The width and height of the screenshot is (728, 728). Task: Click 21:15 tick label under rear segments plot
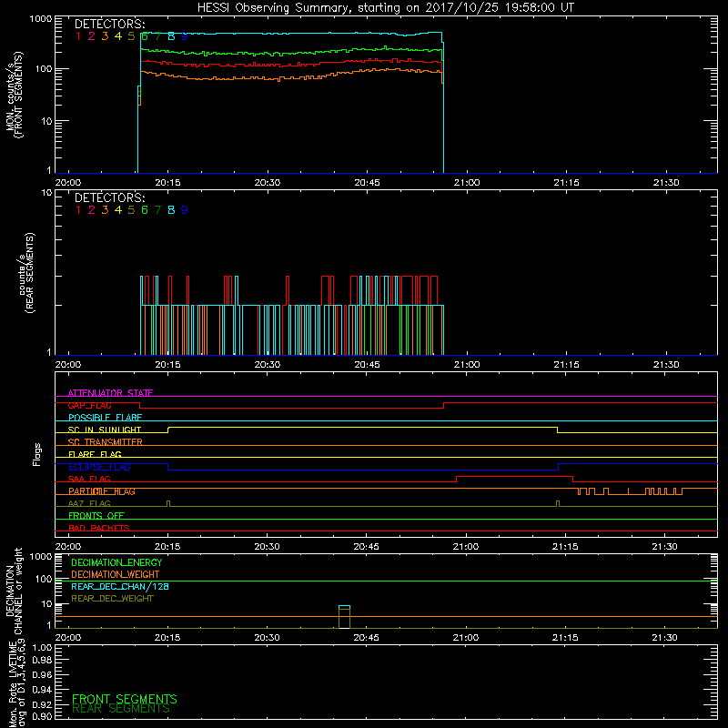tap(566, 365)
